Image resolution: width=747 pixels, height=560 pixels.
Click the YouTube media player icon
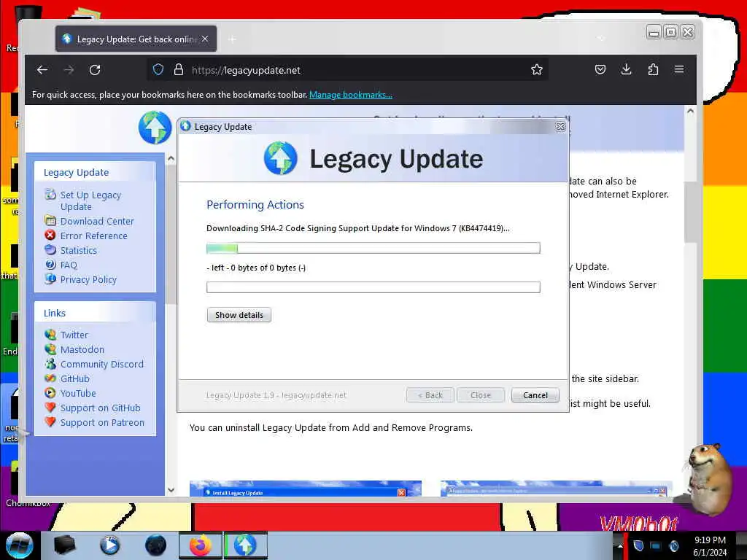(50, 393)
